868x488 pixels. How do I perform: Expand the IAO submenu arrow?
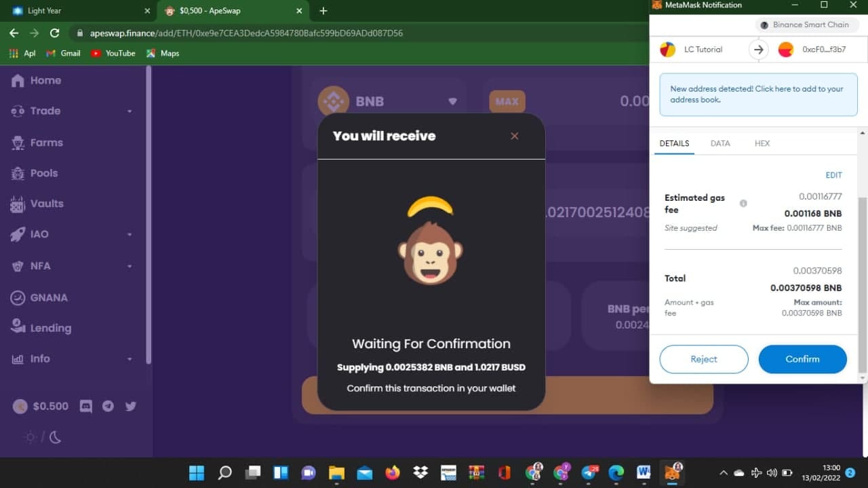click(x=130, y=235)
